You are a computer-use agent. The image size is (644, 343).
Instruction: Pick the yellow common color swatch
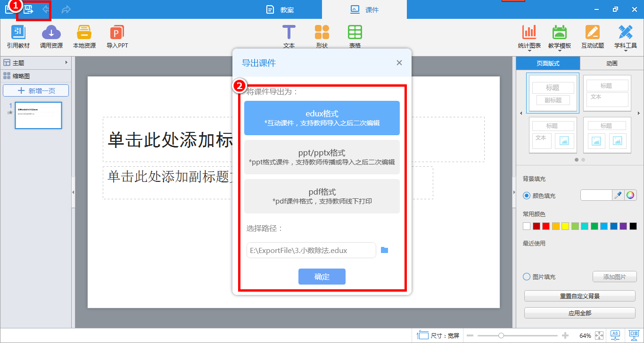[565, 226]
